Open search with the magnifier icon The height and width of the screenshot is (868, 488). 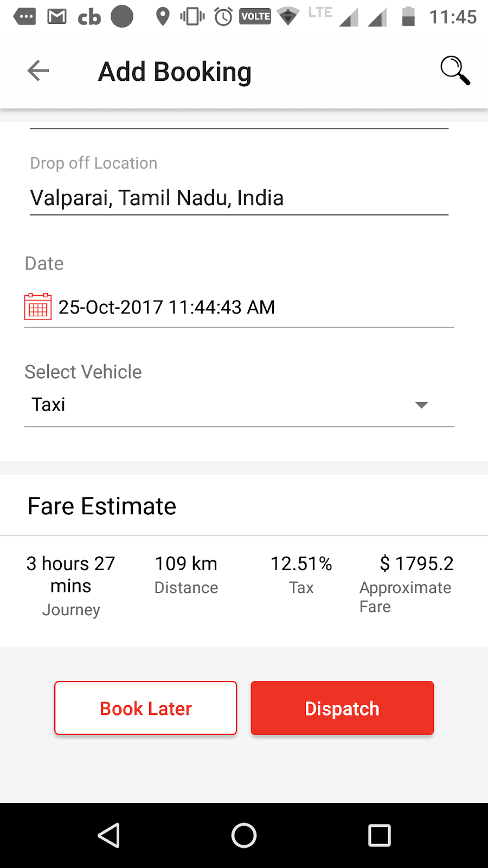[x=454, y=71]
